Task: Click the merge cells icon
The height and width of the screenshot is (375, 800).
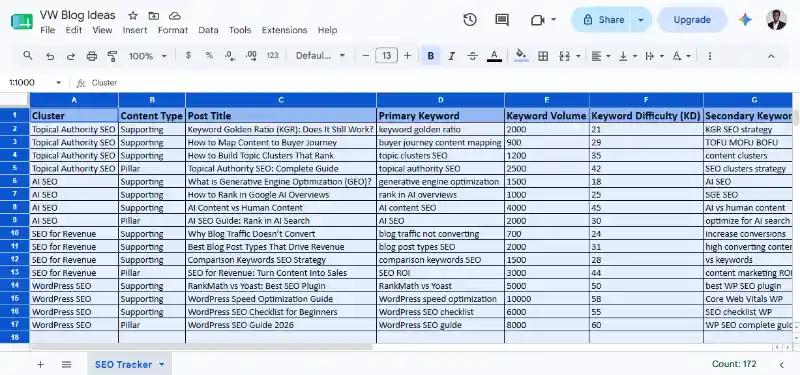Action: point(564,56)
